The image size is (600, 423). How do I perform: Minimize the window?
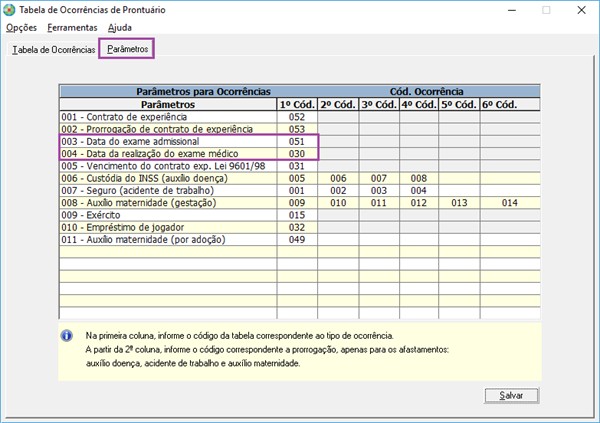coord(512,10)
